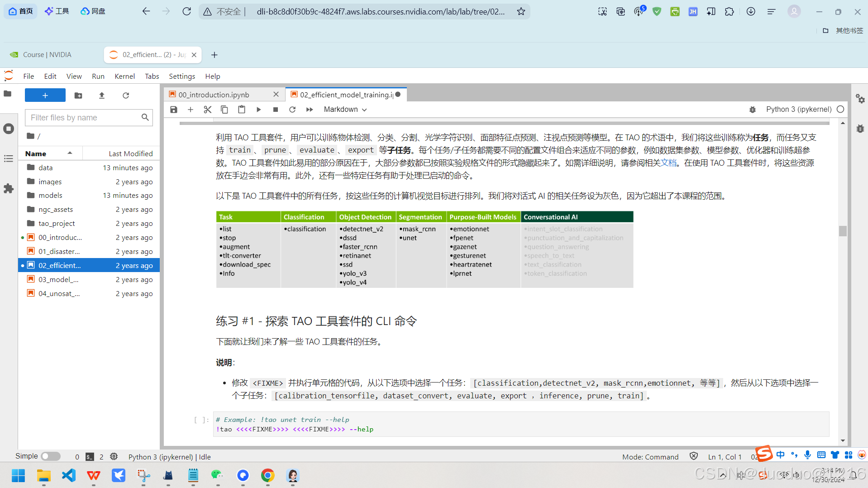Open the cell type Markdown dropdown
Image resolution: width=868 pixels, height=488 pixels.
click(x=345, y=110)
